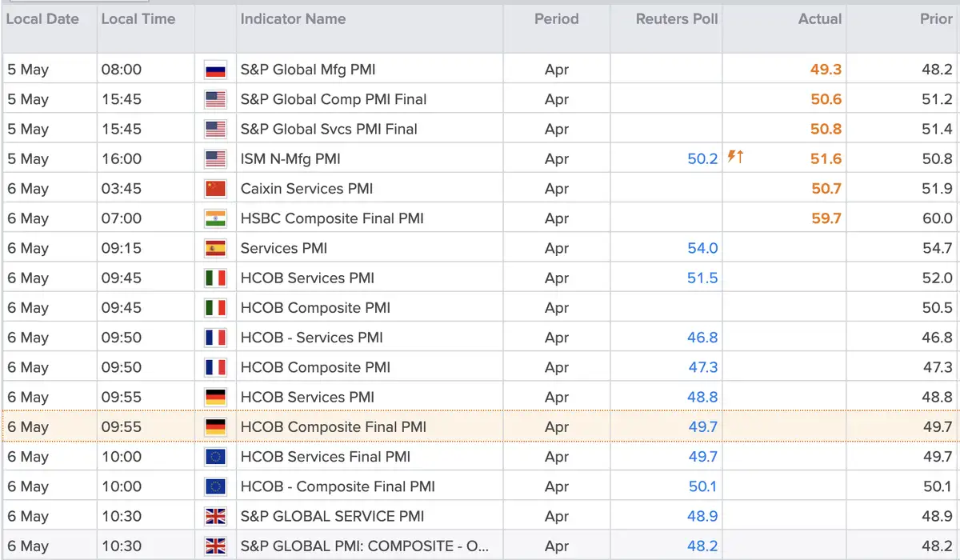The width and height of the screenshot is (960, 560).
Task: Open the HCOB Composite Final PMI indicator
Action: (334, 427)
